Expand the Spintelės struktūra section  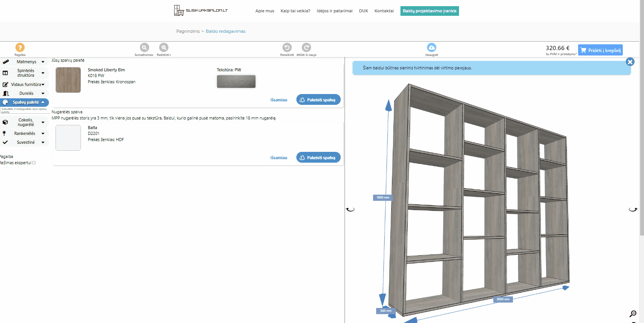pos(25,73)
